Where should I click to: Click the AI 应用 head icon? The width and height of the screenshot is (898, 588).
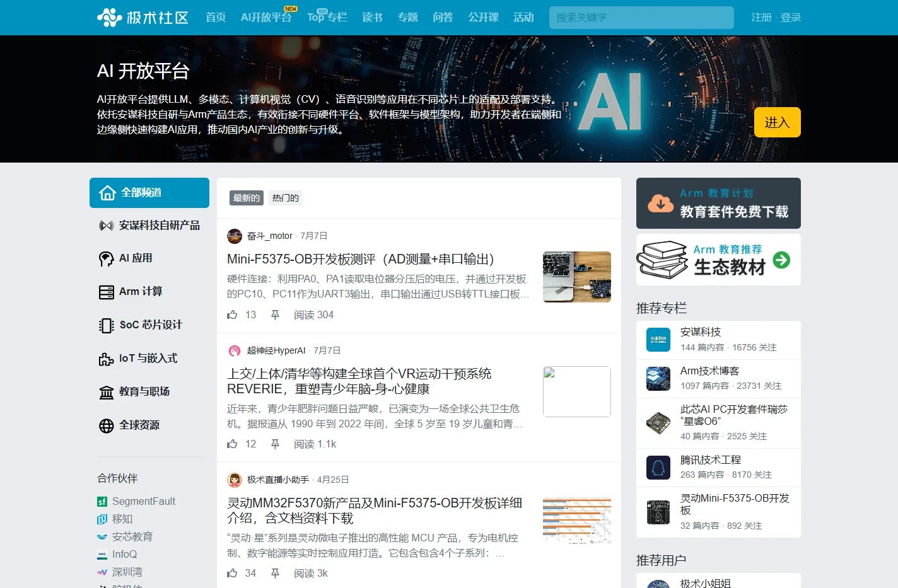pos(107,258)
